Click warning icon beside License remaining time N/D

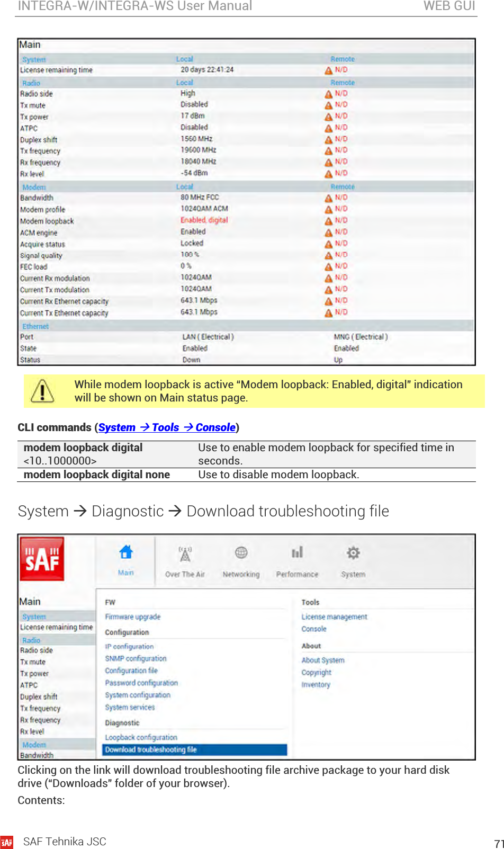(x=329, y=70)
